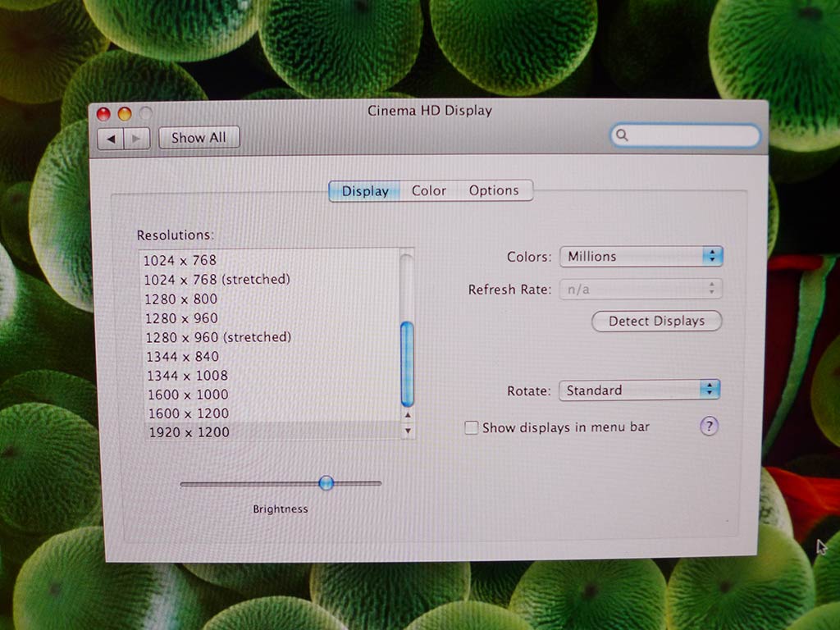The height and width of the screenshot is (630, 840).
Task: Click the resolution list scroll up arrow
Action: 408,416
